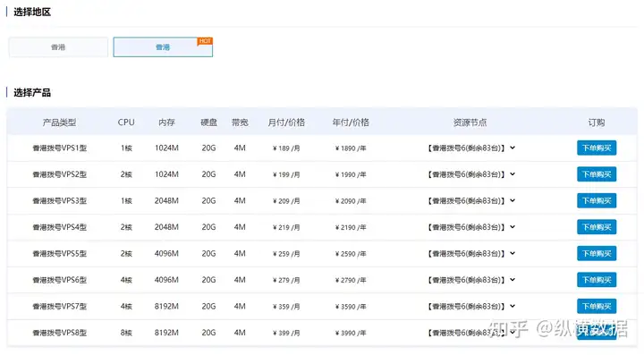Image resolution: width=644 pixels, height=355 pixels.
Task: Click yearly price ¥1890/年
Action: (x=351, y=148)
